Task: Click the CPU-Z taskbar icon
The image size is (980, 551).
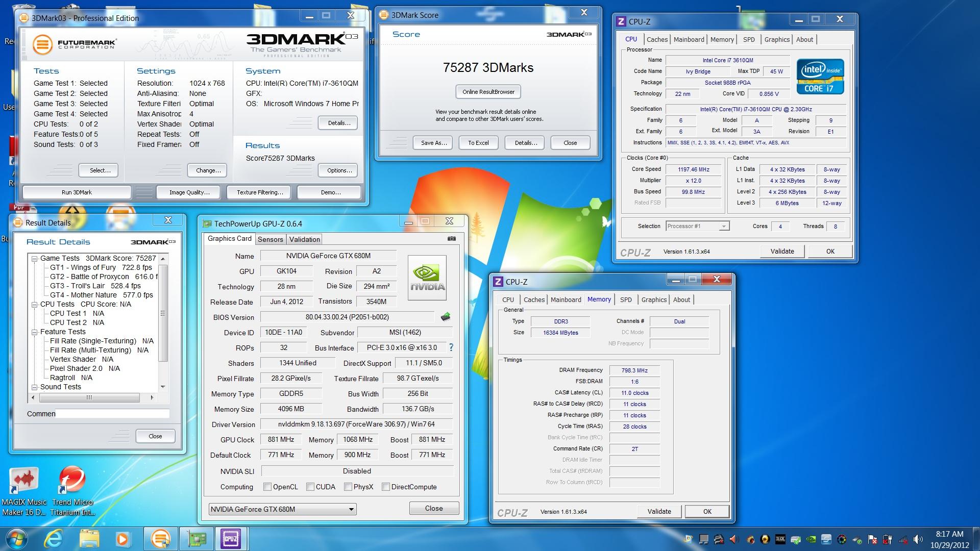Action: click(230, 539)
